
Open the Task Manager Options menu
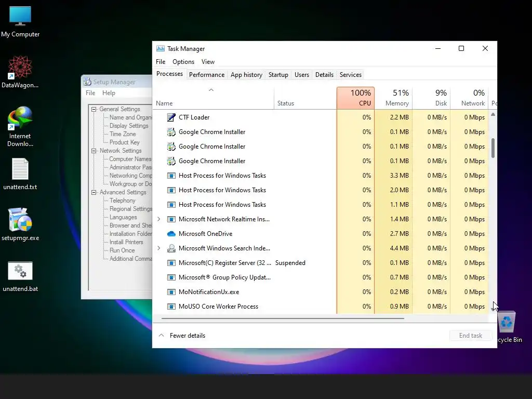pyautogui.click(x=183, y=62)
